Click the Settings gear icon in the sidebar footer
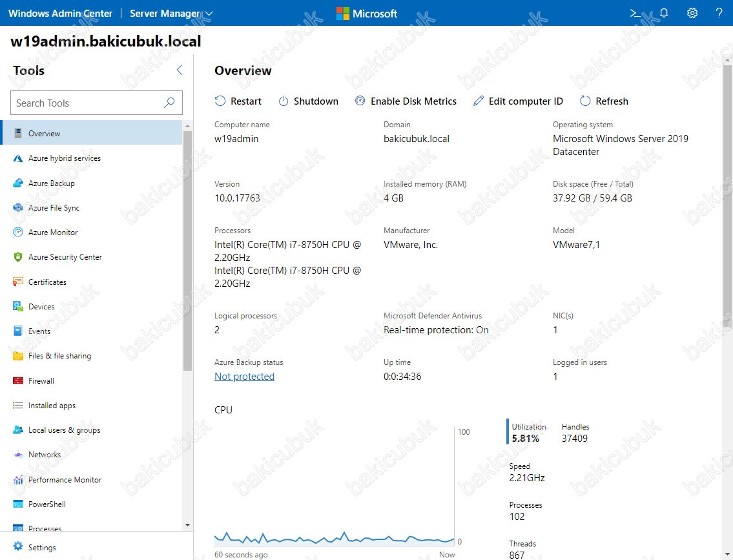The height and width of the screenshot is (560, 733). pos(18,546)
